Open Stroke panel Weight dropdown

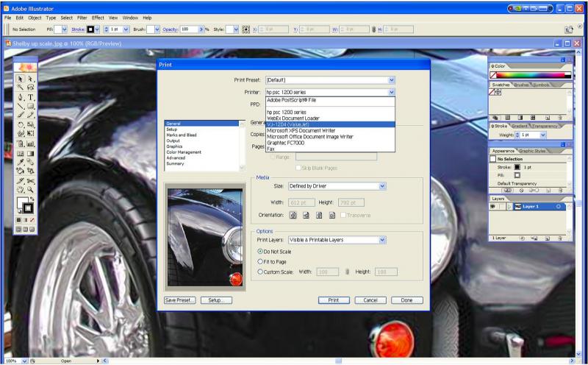(x=542, y=135)
